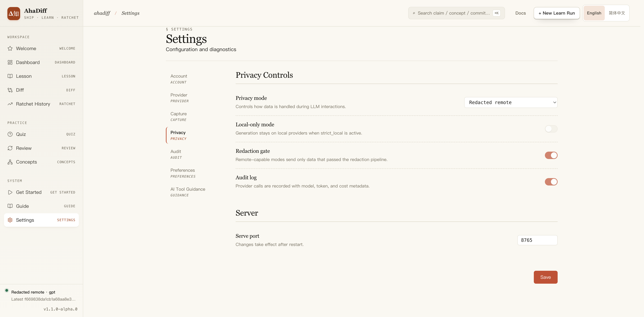Viewport: 644px width, 317px height.
Task: Click the Ratchet History trend icon
Action: point(10,104)
